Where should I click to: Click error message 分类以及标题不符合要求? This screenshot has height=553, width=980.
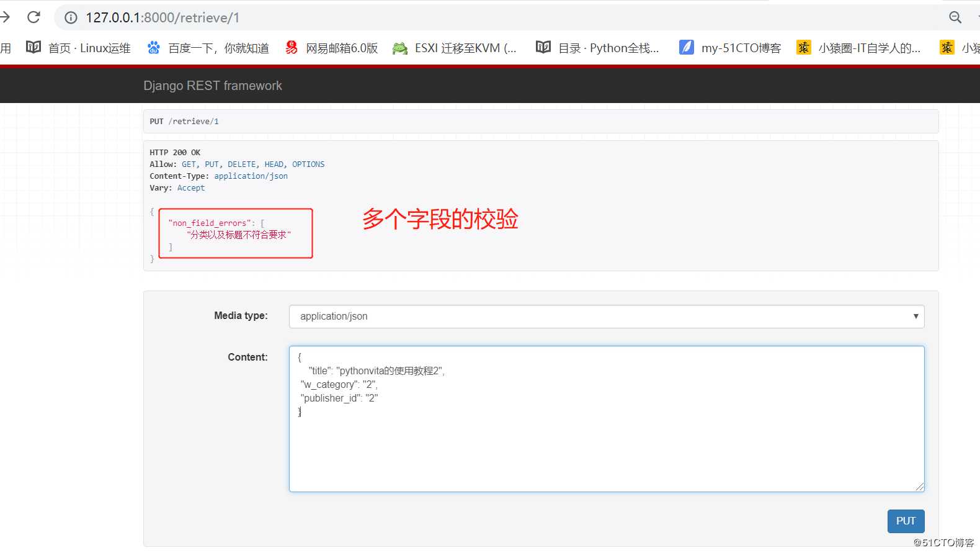(x=239, y=235)
